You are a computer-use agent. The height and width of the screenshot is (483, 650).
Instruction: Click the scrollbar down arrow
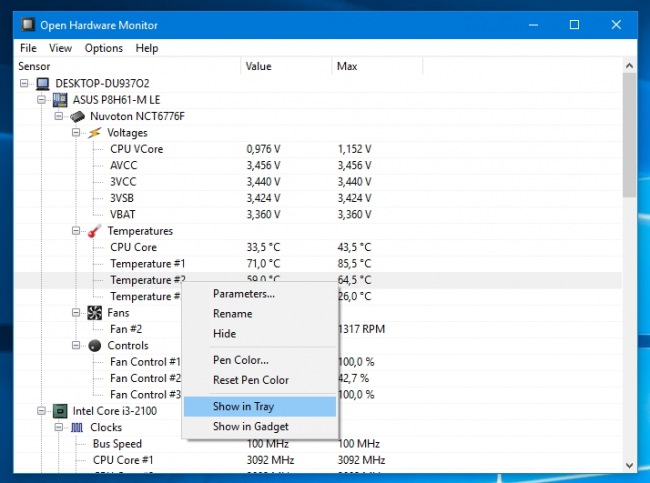(629, 465)
